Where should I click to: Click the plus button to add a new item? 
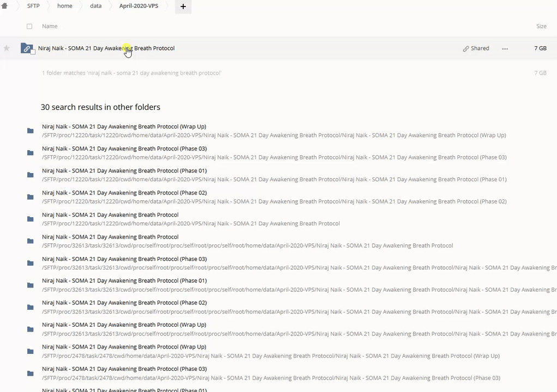[x=183, y=7]
